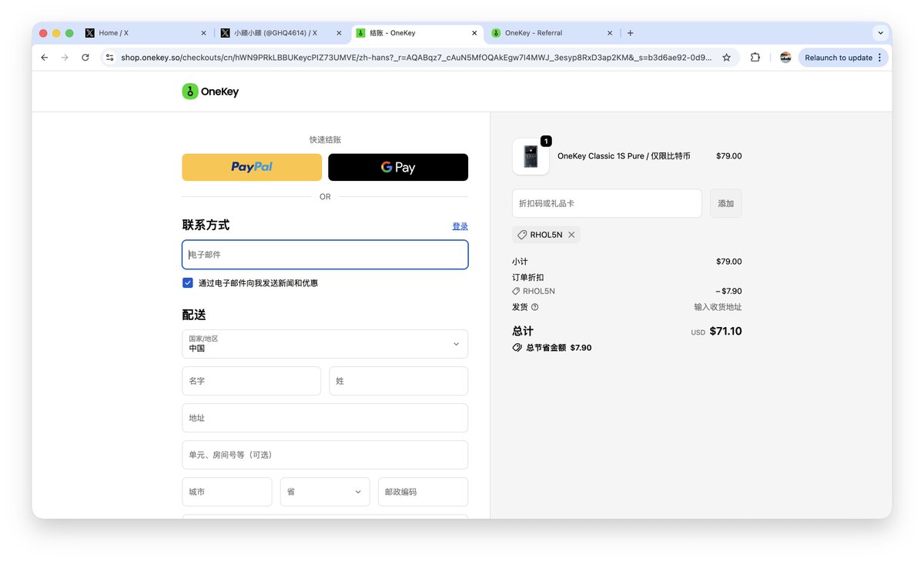Close the Home / X tab
Screen dimensions: 924x561
[203, 33]
